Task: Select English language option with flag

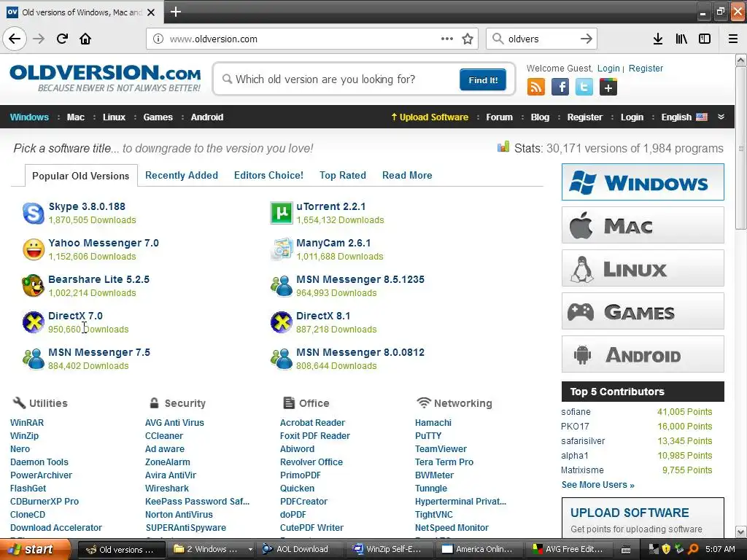Action: pos(684,117)
